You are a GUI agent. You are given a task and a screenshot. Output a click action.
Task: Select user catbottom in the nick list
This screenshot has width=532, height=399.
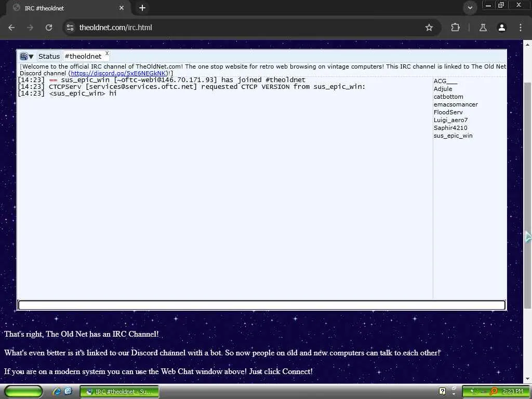click(448, 97)
